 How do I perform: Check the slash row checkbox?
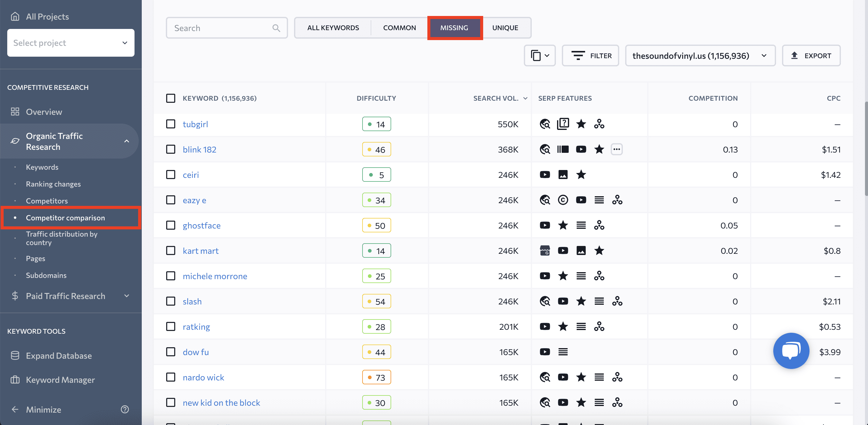170,301
